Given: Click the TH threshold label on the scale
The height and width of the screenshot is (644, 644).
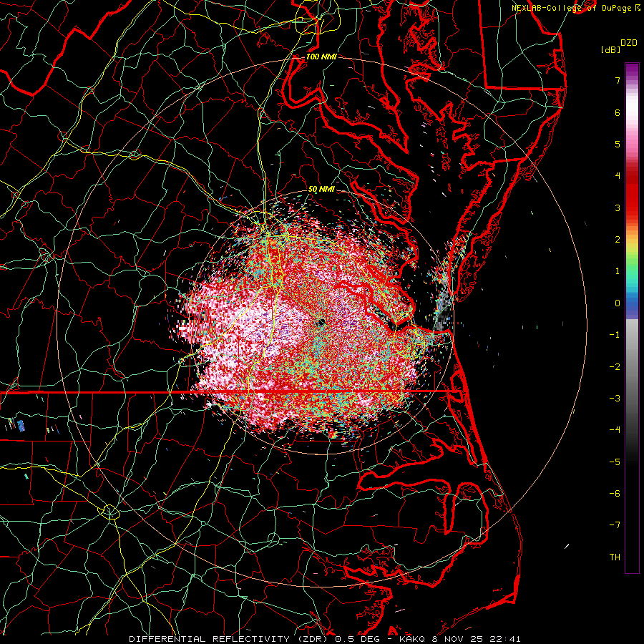Looking at the screenshot, I should point(615,557).
